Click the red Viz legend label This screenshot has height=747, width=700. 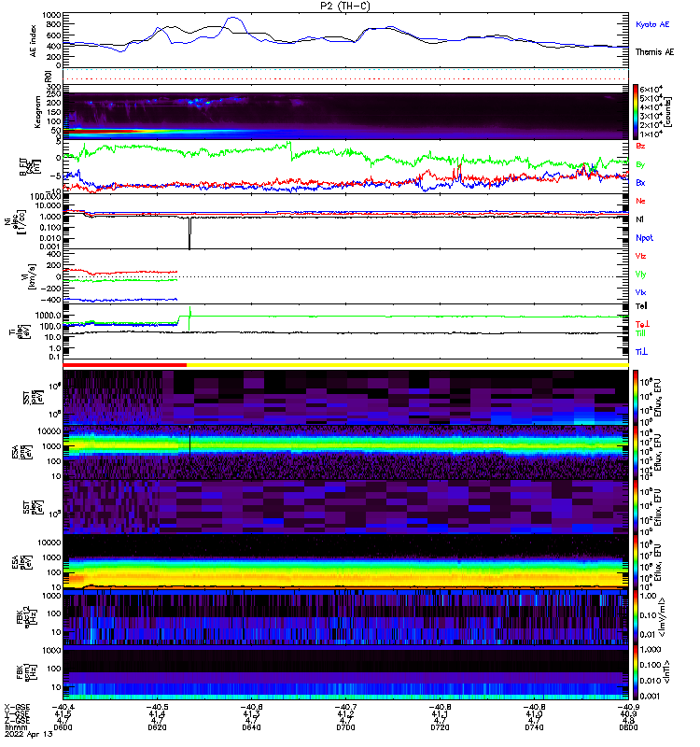pyautogui.click(x=640, y=256)
